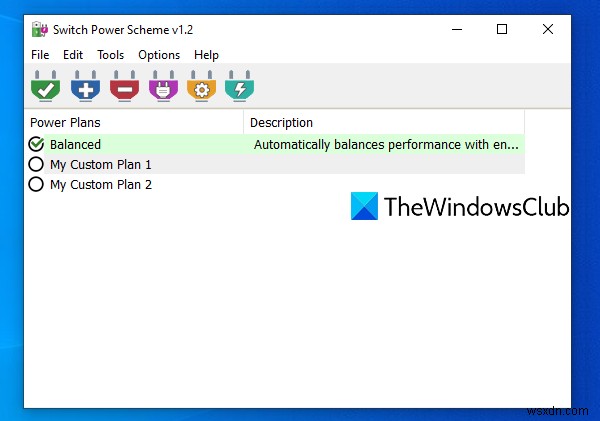Click the red minus plug delete icon
Image resolution: width=600 pixels, height=421 pixels.
click(124, 86)
